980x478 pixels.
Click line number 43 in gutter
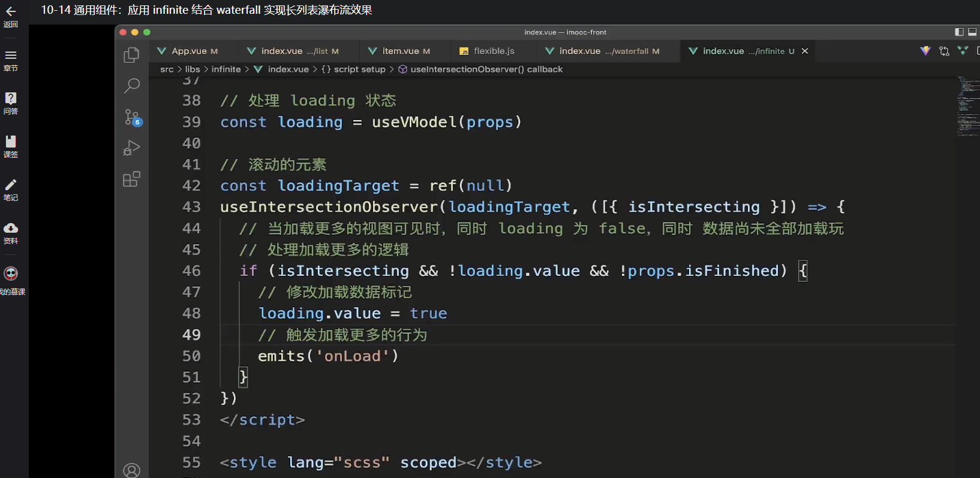(191, 207)
